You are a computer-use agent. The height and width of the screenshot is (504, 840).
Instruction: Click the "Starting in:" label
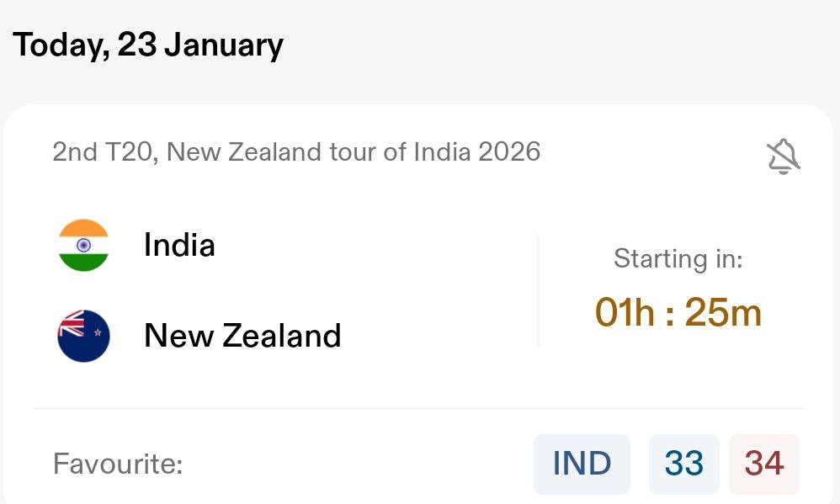coord(678,258)
